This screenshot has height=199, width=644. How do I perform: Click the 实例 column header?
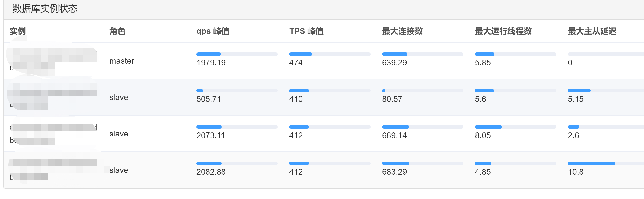17,31
